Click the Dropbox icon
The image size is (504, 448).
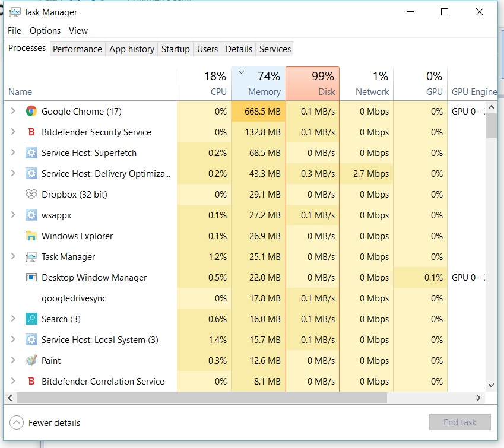coord(31,194)
